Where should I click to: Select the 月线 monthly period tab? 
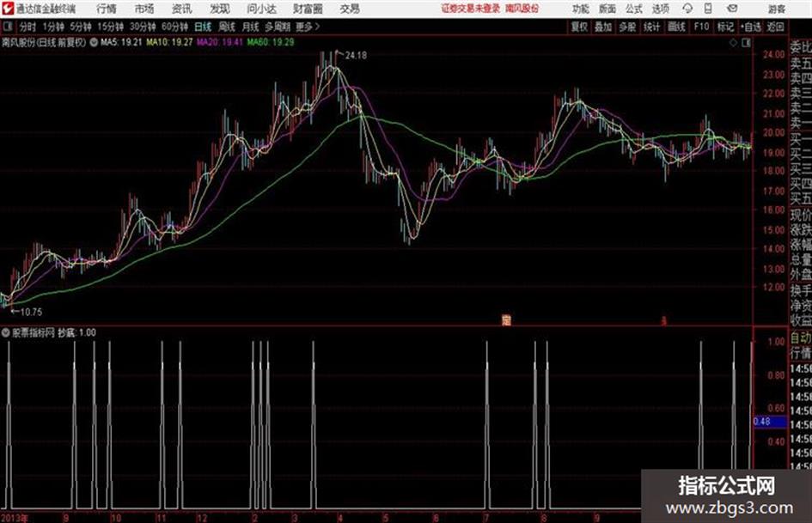251,27
